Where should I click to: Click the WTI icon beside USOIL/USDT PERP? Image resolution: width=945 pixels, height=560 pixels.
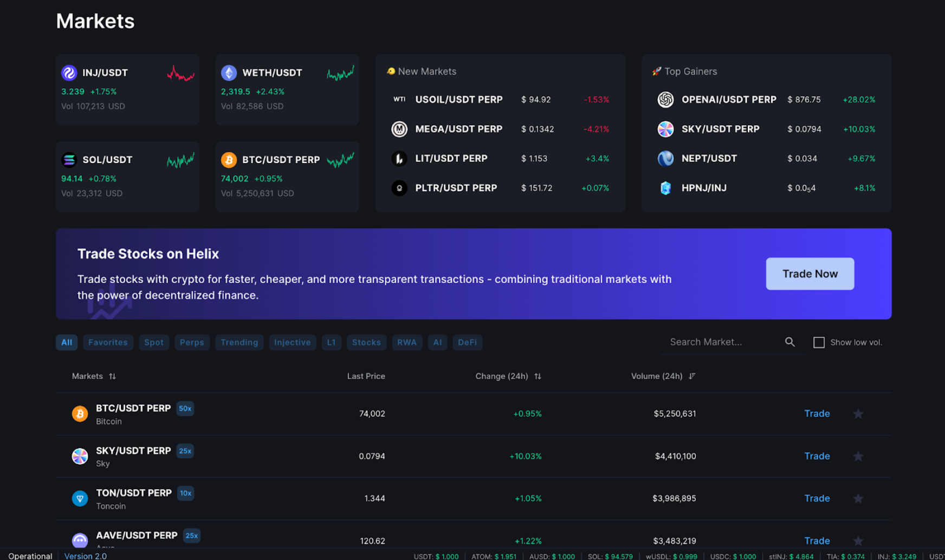pos(399,100)
